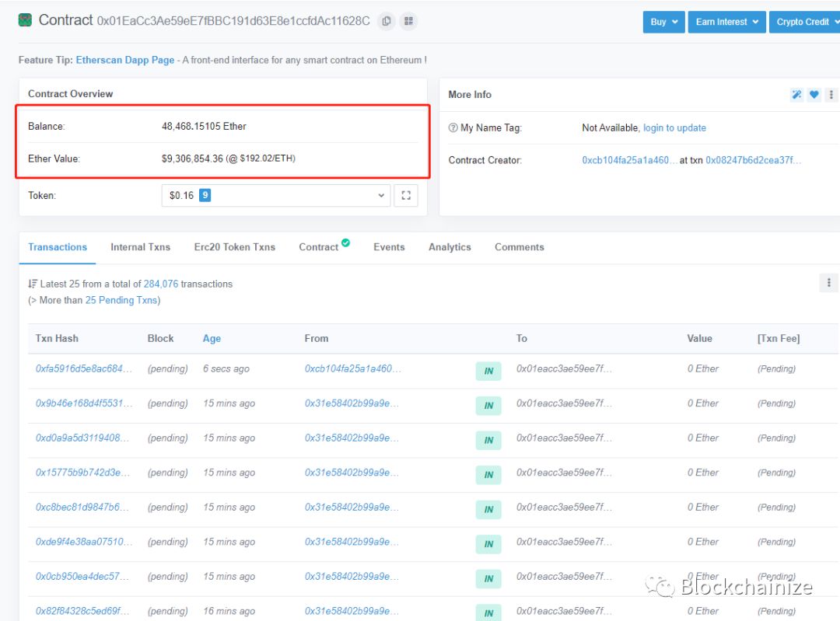Open transaction 0x82f84328c5ed69f

[82, 611]
